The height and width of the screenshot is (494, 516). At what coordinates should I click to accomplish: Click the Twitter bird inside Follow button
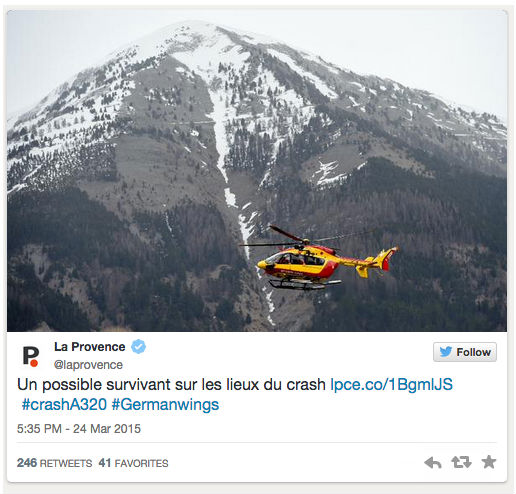point(446,352)
